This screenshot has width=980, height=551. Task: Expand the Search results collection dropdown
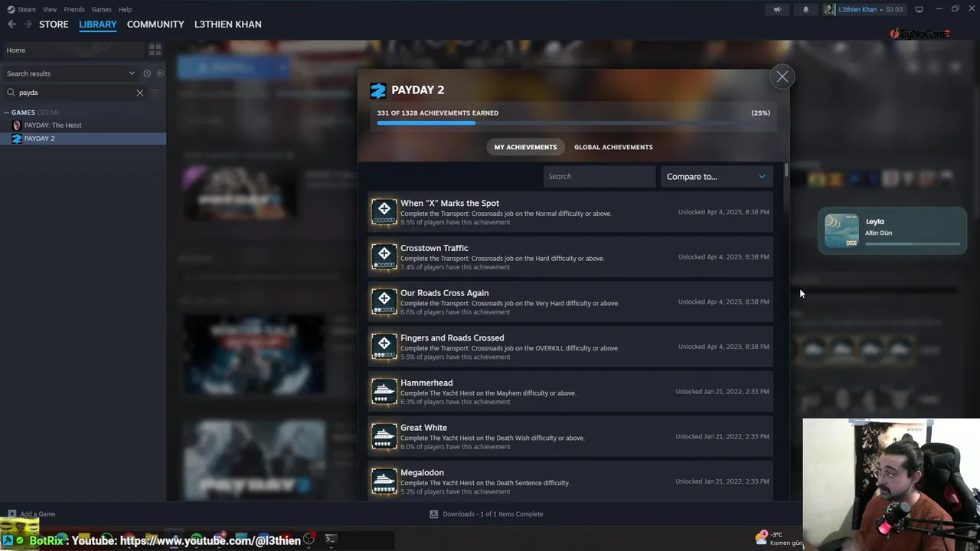click(x=70, y=73)
